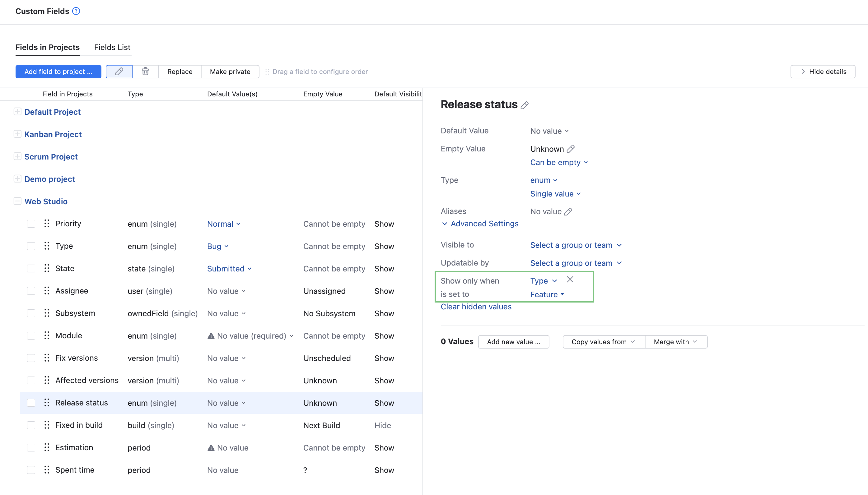The image size is (868, 495).
Task: Open the Can be empty dropdown
Action: 558,163
